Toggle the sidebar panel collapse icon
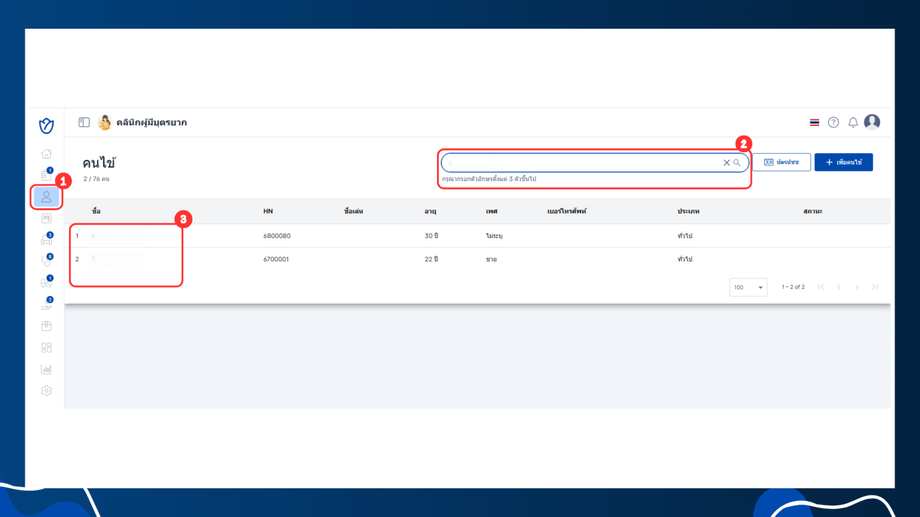This screenshot has width=920, height=517. tap(84, 122)
